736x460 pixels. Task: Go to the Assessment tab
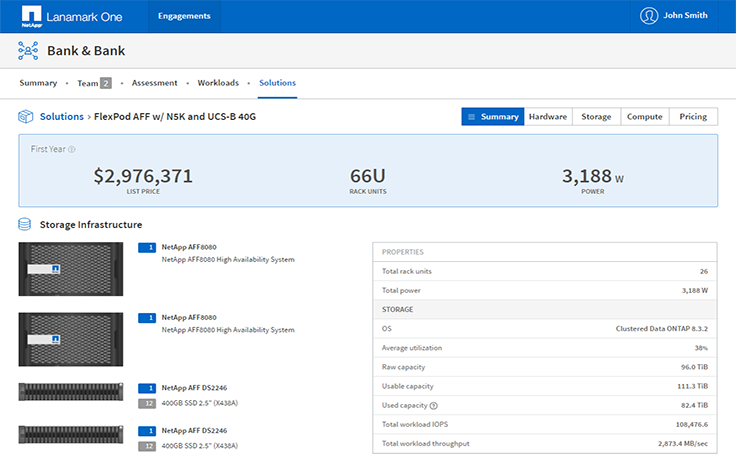(x=155, y=83)
